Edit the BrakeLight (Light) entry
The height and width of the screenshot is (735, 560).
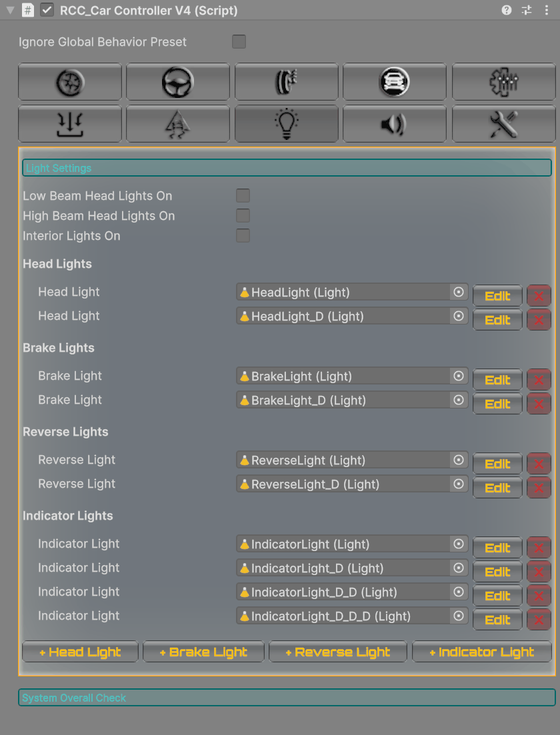point(497,380)
